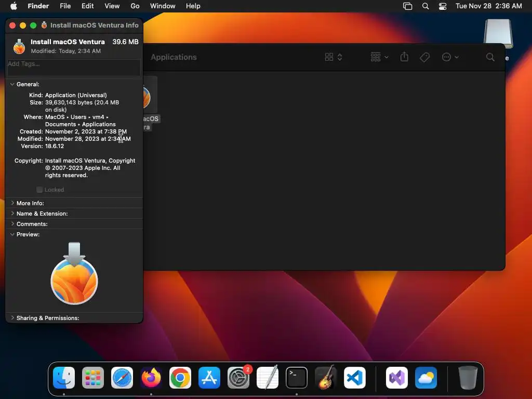Viewport: 532px width, 399px height.
Task: Collapse the General section
Action: 12,84
